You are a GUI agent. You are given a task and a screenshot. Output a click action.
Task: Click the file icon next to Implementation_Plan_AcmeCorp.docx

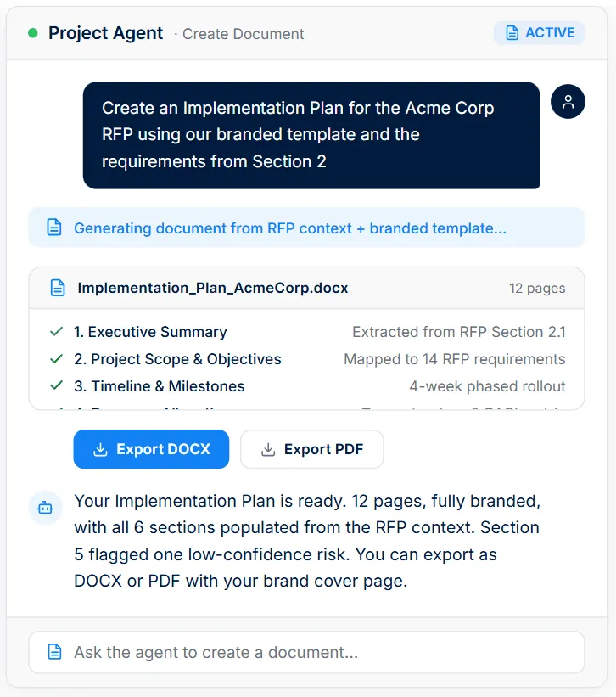(x=58, y=288)
